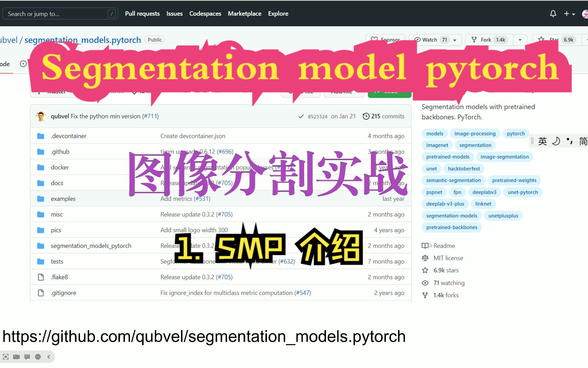Select the pytorch topic tag
588x368 pixels.
coord(516,134)
